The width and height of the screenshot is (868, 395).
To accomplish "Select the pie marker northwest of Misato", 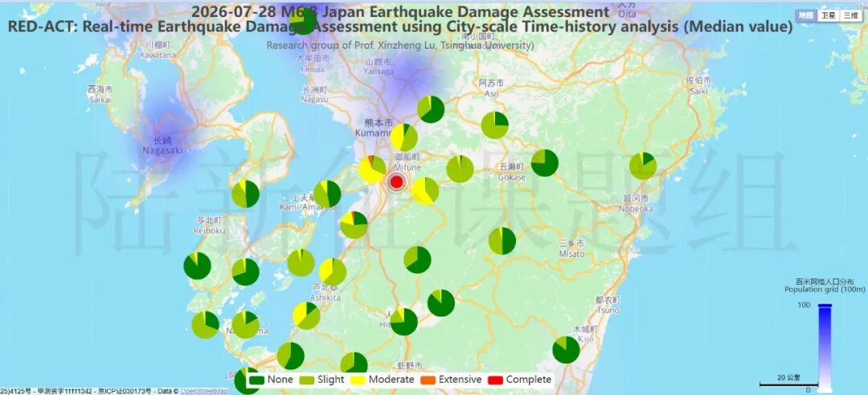I will (502, 241).
